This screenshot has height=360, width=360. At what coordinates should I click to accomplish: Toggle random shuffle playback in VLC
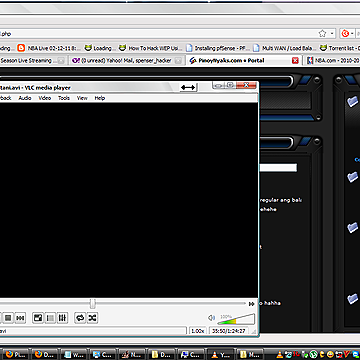point(92,318)
